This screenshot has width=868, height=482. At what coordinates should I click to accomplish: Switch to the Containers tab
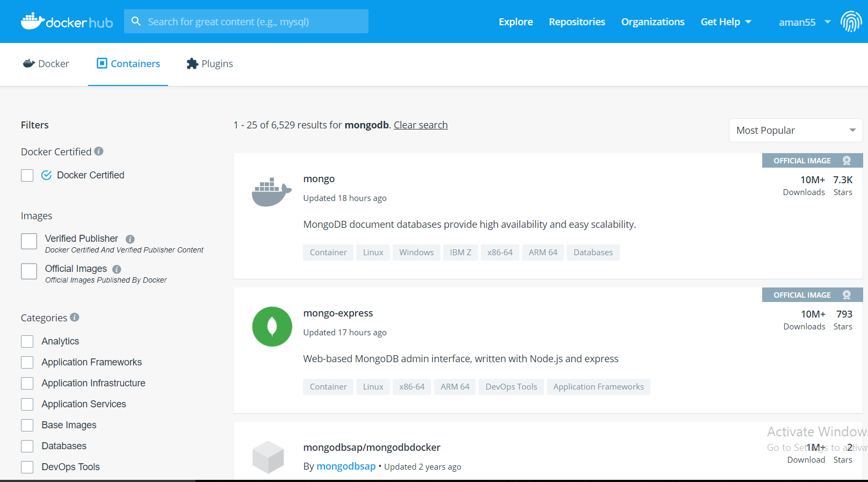click(x=128, y=64)
